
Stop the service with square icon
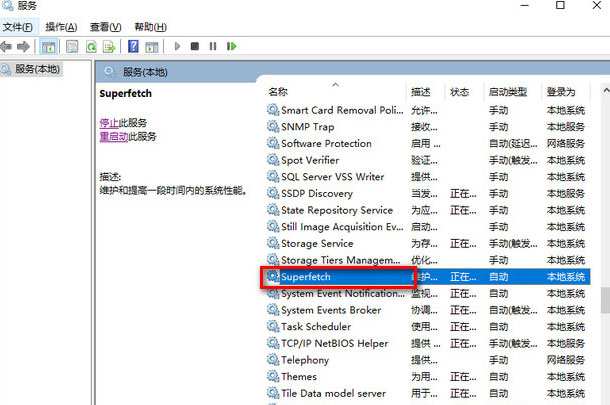tap(195, 46)
